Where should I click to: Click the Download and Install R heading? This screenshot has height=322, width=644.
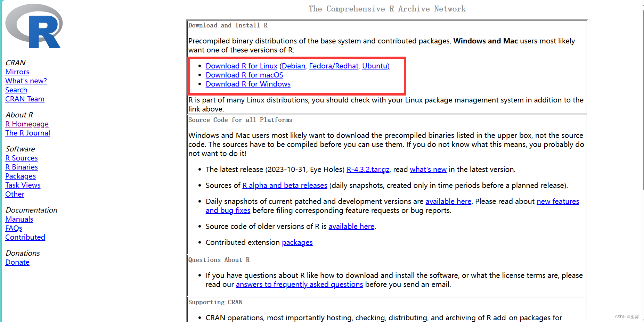228,25
